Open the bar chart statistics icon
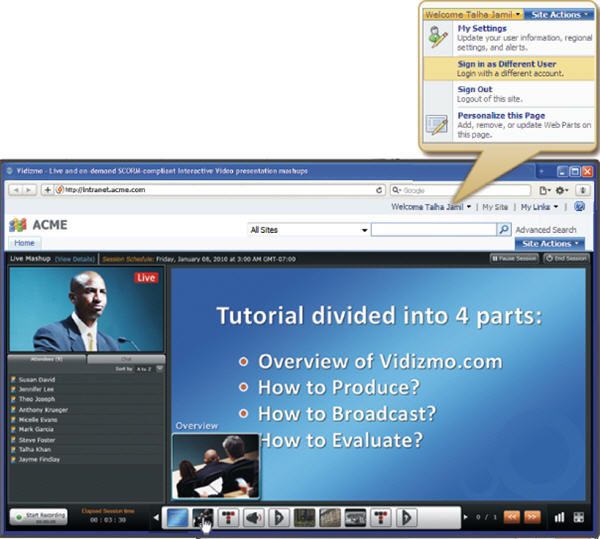The height and width of the screenshot is (539, 600). 559,517
